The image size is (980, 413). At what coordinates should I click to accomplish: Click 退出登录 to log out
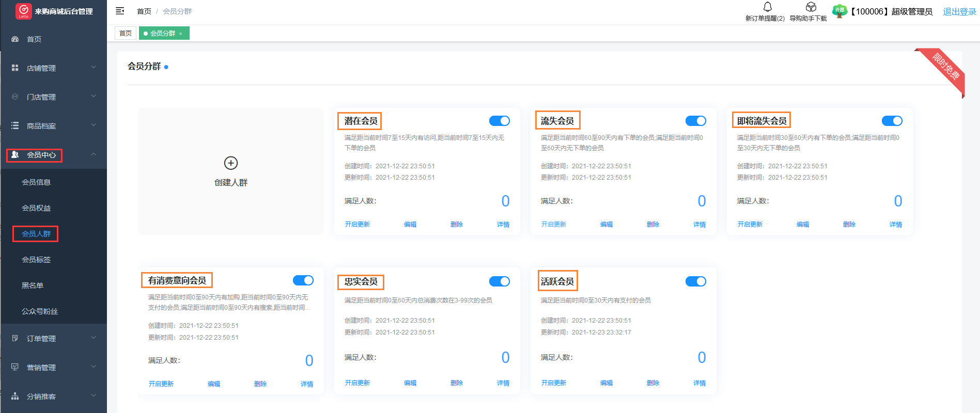959,11
